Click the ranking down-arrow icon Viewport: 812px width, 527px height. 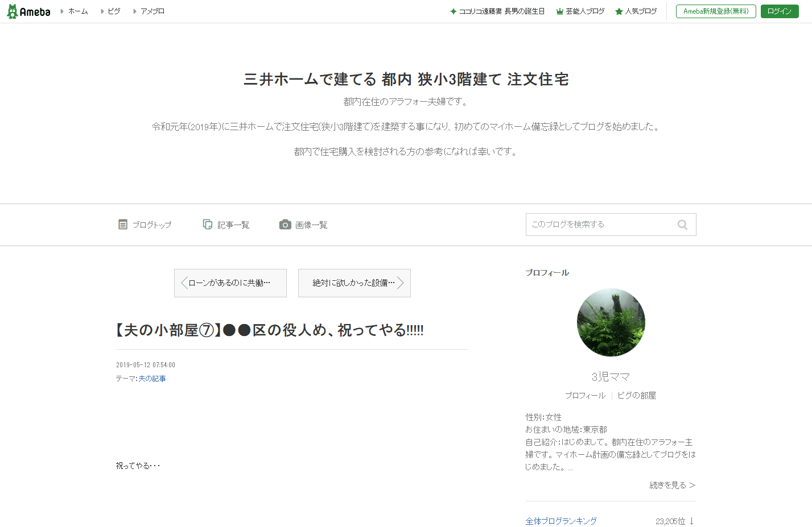point(692,521)
